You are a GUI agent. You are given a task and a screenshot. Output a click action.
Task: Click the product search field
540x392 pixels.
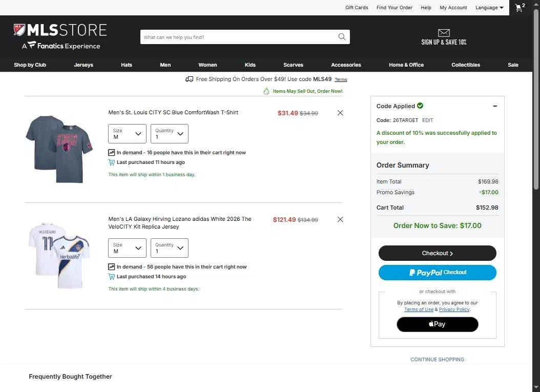point(238,37)
